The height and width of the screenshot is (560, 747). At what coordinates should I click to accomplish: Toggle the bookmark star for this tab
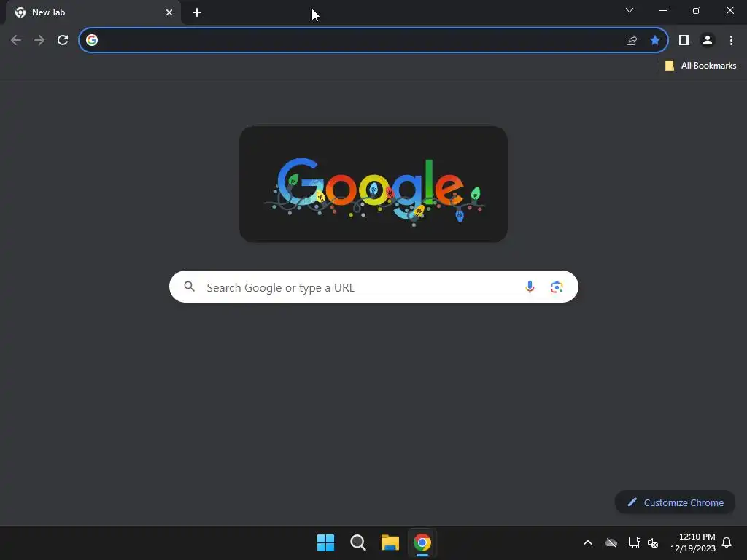pyautogui.click(x=655, y=41)
